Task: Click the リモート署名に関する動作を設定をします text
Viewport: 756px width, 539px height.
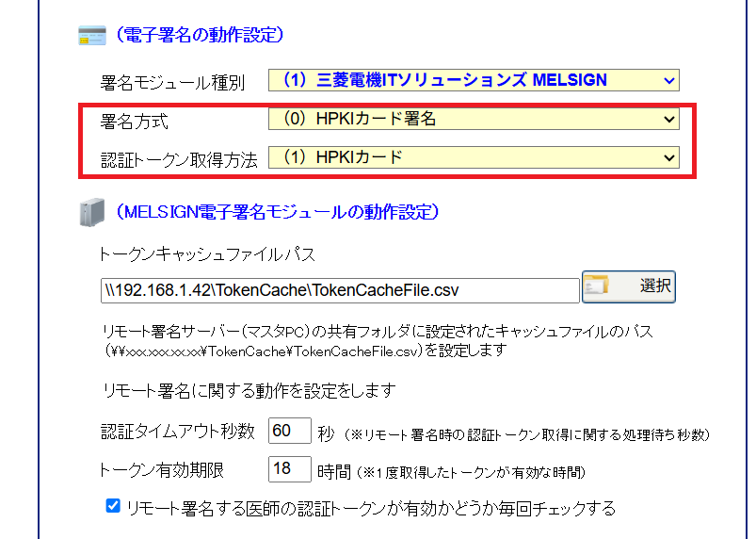Action: 249,390
